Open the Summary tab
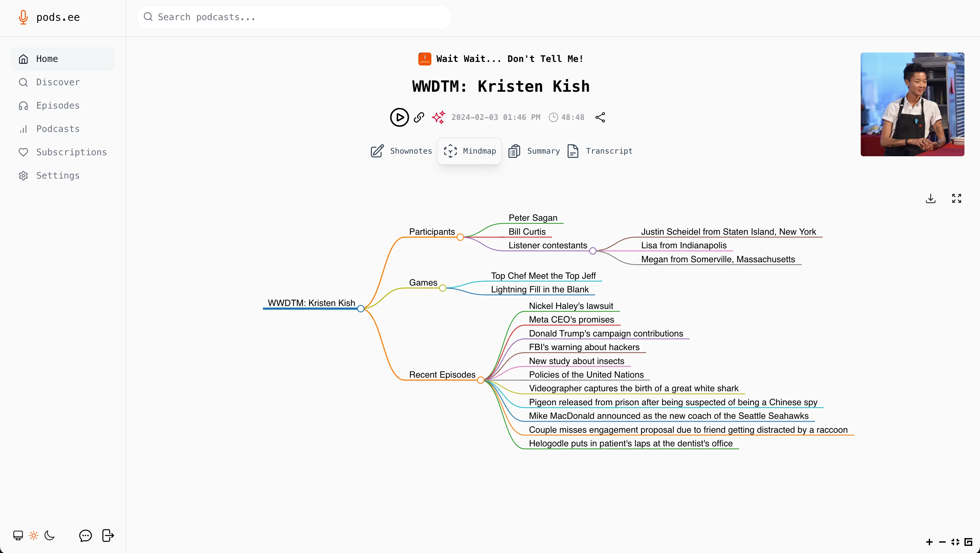The image size is (980, 553). (x=534, y=151)
